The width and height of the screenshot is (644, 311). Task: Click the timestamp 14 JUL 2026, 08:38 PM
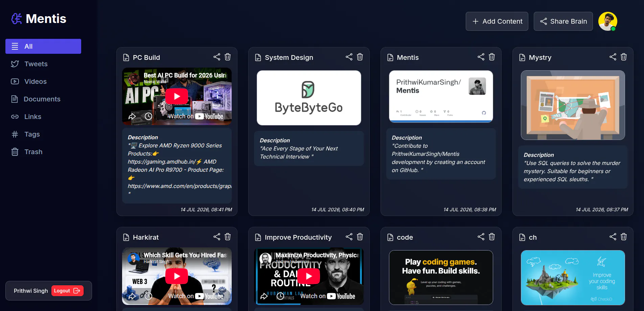coord(470,210)
